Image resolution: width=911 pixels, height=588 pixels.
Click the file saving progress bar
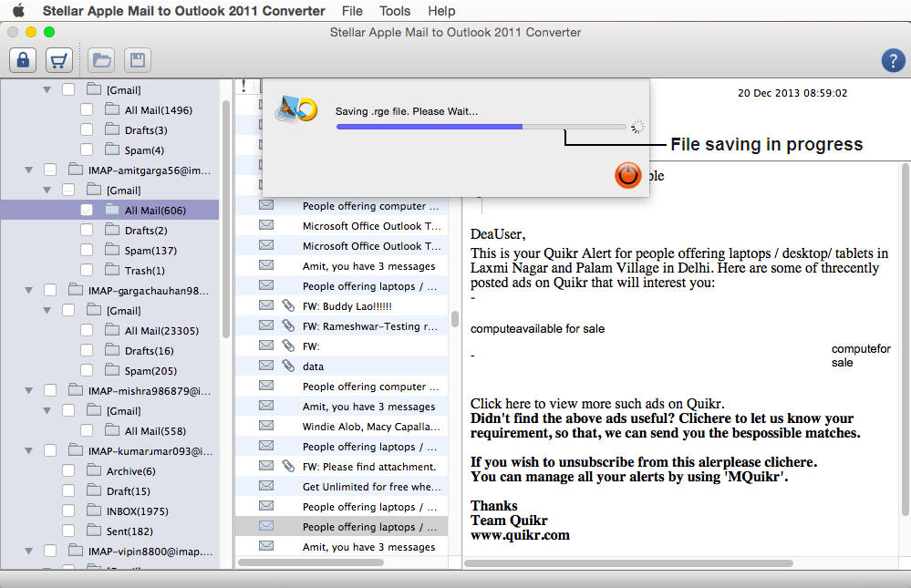click(x=481, y=126)
